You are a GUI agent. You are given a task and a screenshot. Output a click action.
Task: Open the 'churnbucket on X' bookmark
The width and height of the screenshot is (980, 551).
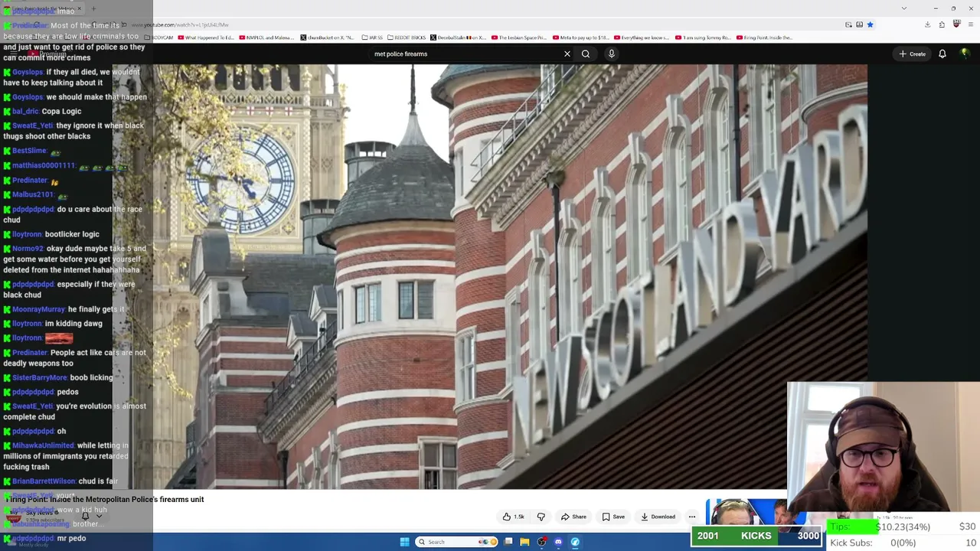[x=327, y=37]
